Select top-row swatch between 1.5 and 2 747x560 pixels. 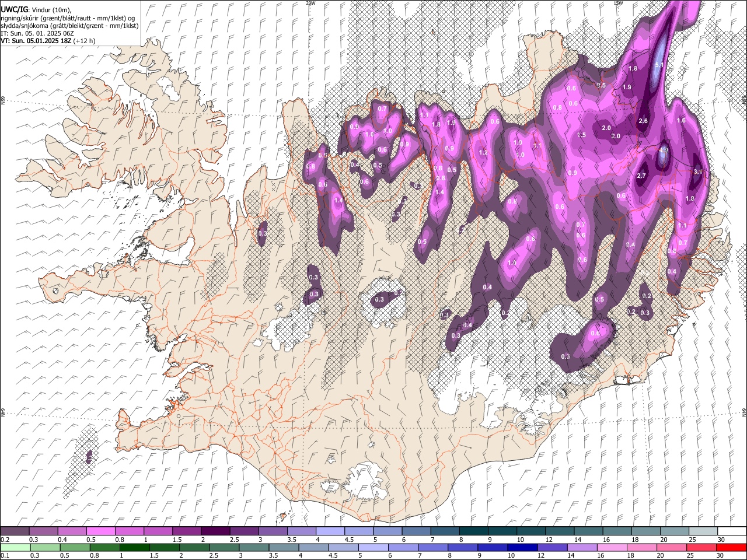pos(186,531)
